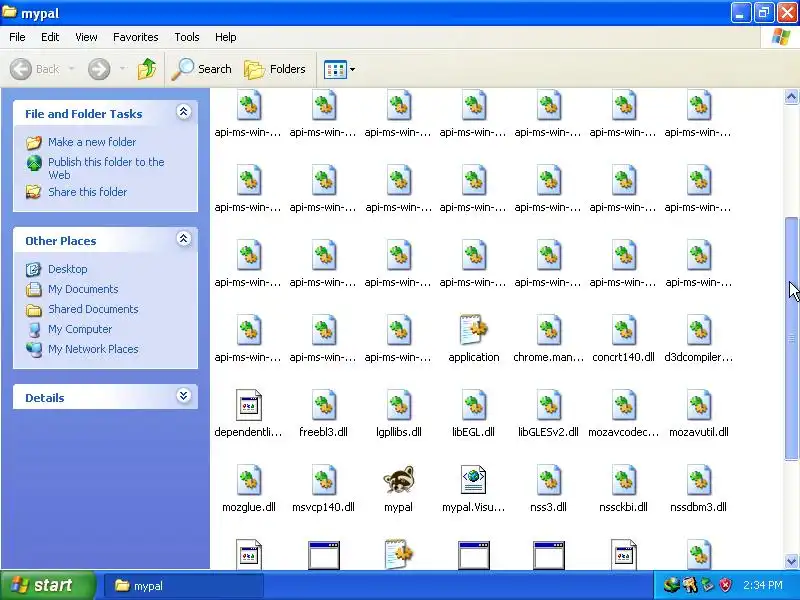Select the mozglue.dll file icon
Image resolution: width=800 pixels, height=600 pixels.
[x=249, y=480]
